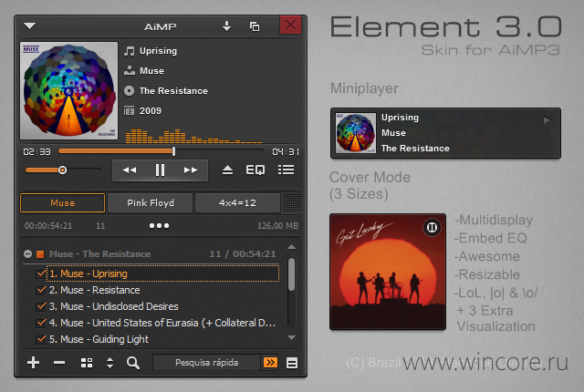
Task: Click the calendar icon beside 2009
Action: pos(130,110)
